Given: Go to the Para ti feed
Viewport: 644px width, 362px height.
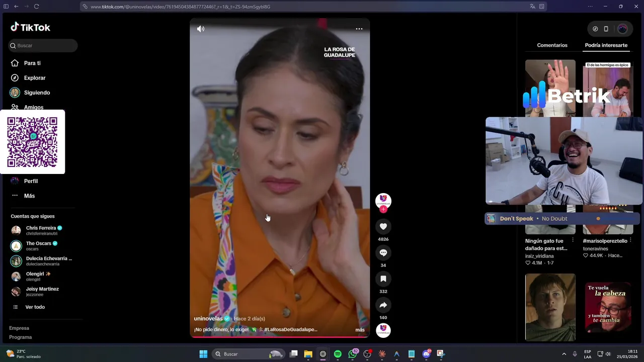Looking at the screenshot, I should (32, 63).
